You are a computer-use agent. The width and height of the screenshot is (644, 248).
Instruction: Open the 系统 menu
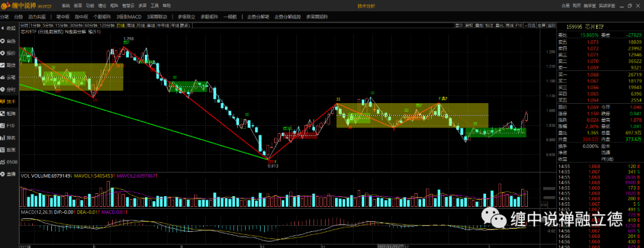(x=66, y=6)
